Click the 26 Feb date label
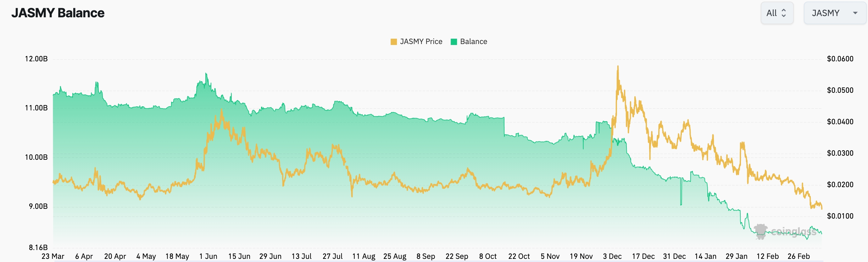 (x=798, y=256)
